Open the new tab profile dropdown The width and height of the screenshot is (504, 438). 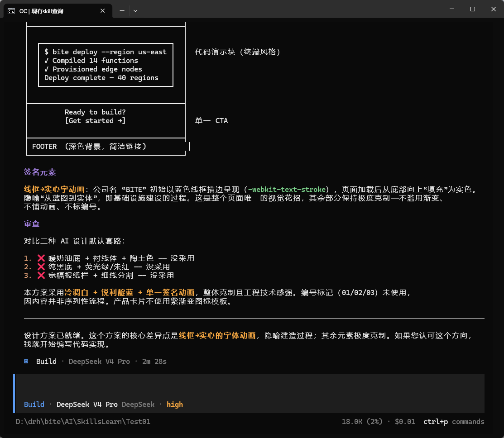(135, 11)
